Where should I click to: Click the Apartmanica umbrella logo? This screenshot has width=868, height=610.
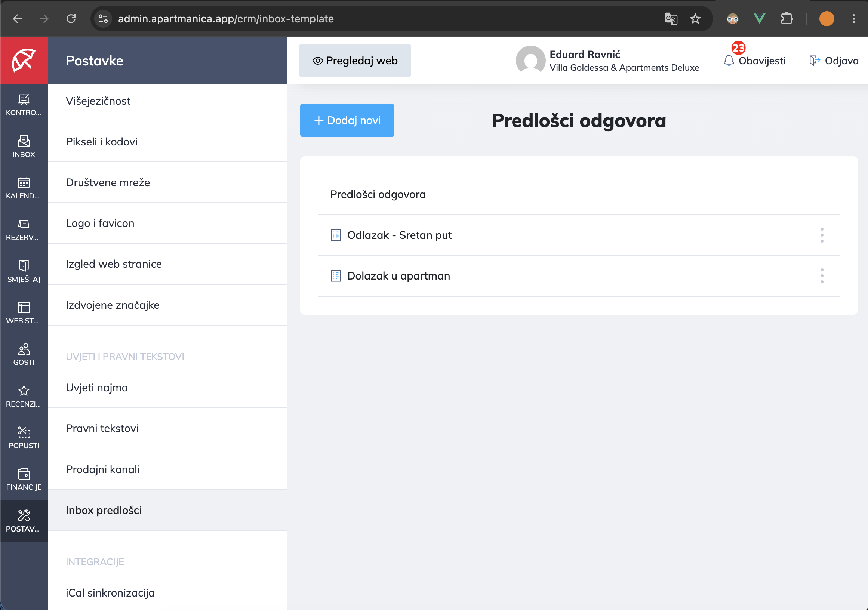click(24, 60)
